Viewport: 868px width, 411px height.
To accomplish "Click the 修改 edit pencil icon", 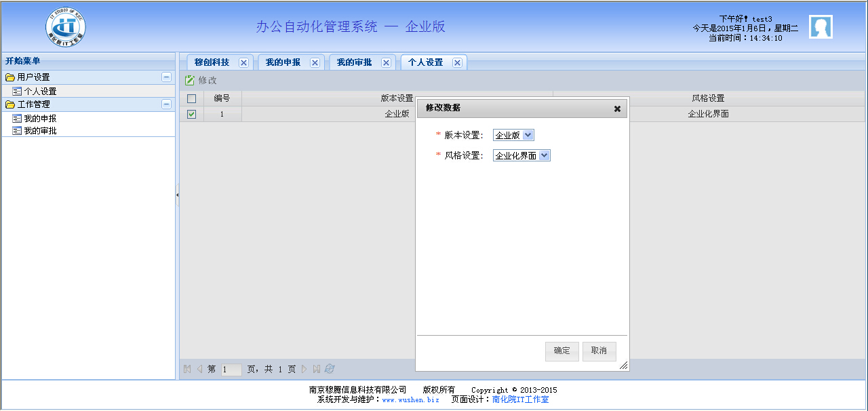I will pos(190,80).
